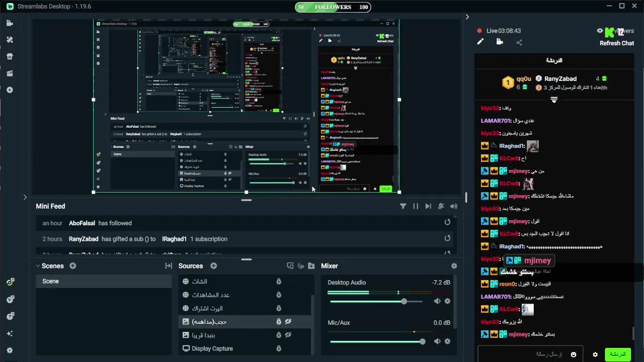
Task: Open the Editor tab in left sidebar
Action: 10,23
